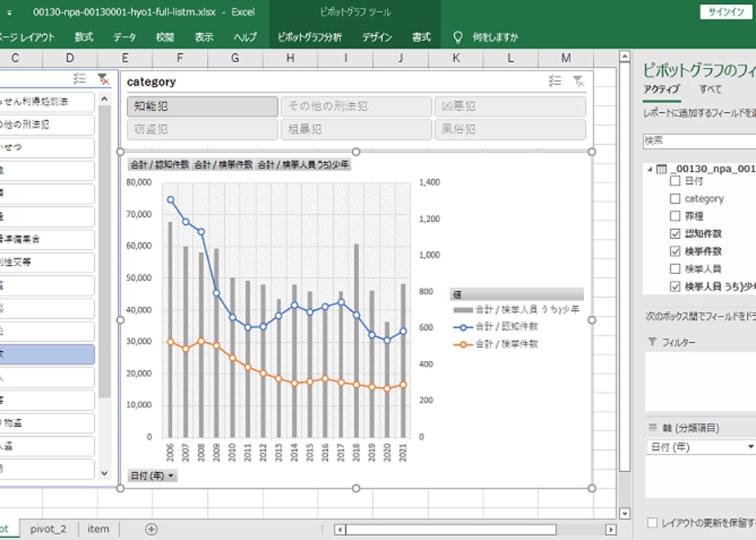
Task: Open 日付 (年) dropdown in axis area
Action: tap(750, 447)
